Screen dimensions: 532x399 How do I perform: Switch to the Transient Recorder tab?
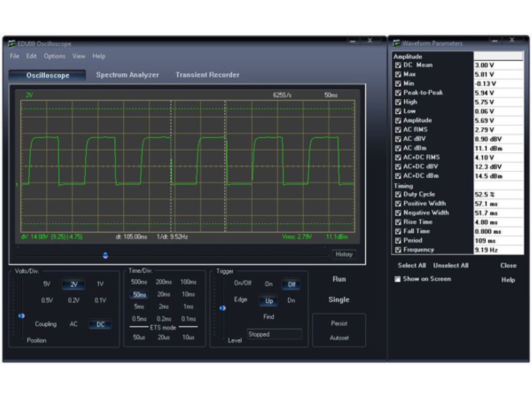point(207,75)
